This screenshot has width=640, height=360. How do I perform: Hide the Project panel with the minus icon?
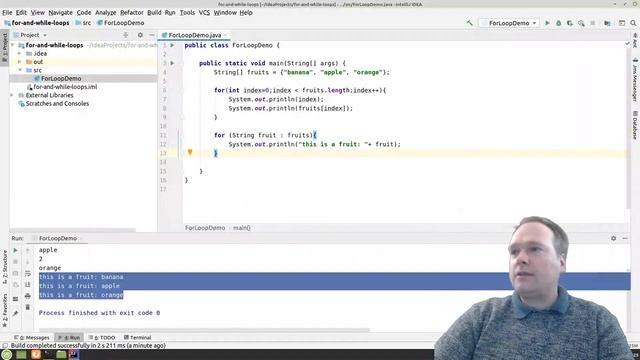[x=151, y=35]
